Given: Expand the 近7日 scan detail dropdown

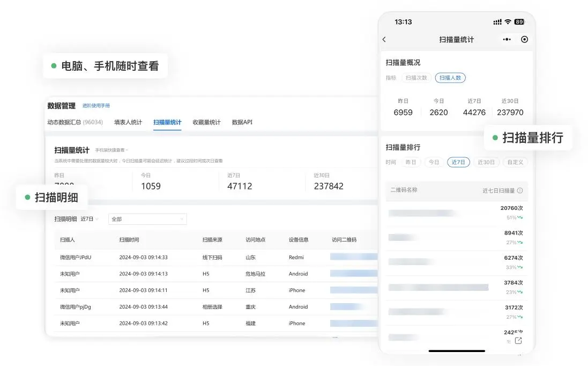Looking at the screenshot, I should (90, 219).
